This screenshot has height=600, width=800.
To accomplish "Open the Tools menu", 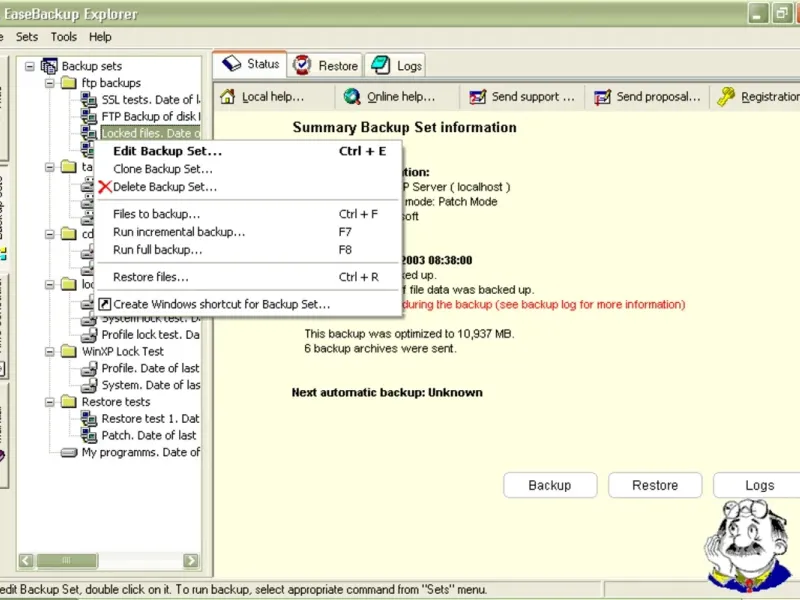I will (64, 37).
